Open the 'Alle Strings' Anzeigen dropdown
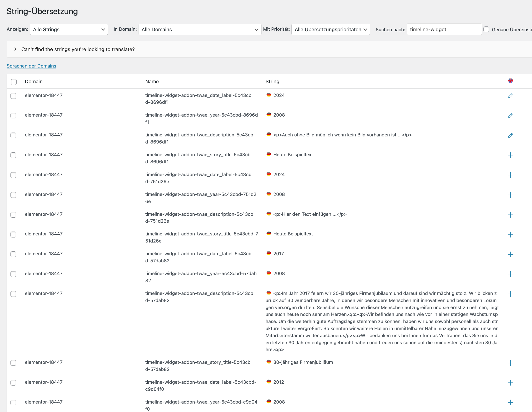Screen dimensions: 532x412 click(x=69, y=29)
